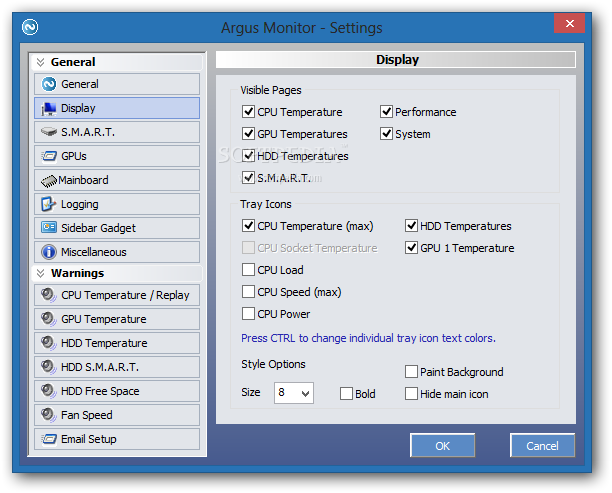Open the Email Setup page
Viewport: 612px width, 493px height.
tap(117, 439)
